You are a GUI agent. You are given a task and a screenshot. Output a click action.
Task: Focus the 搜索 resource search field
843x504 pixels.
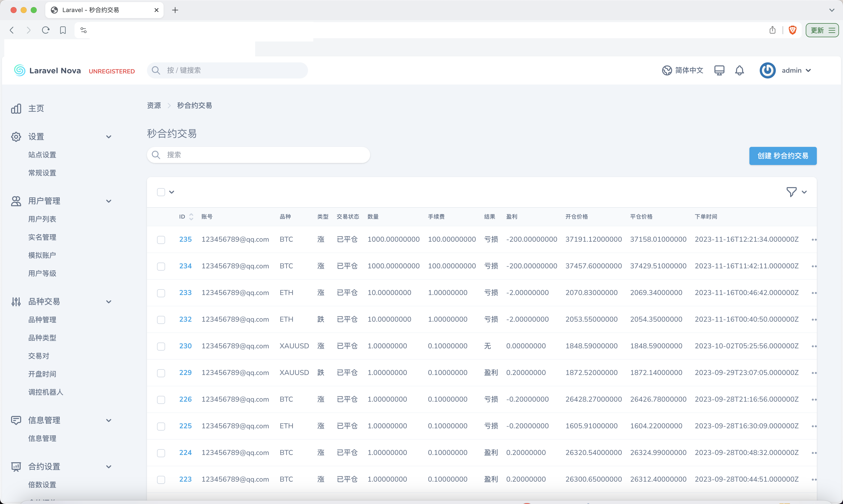coord(259,155)
